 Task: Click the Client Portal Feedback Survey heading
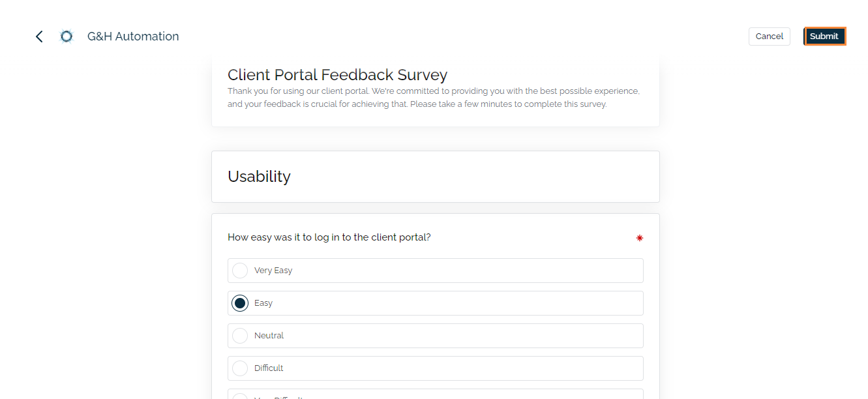(x=337, y=75)
